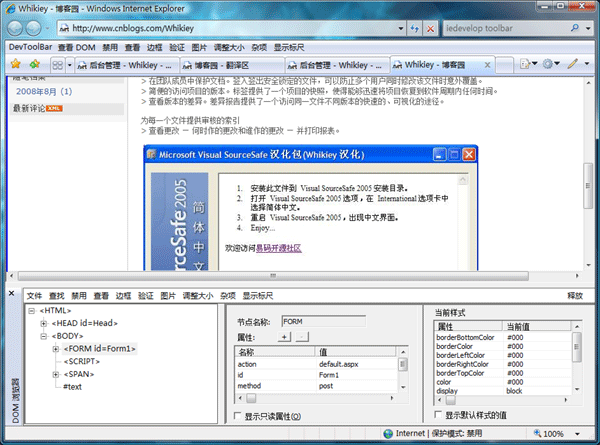Select the display style value block

pyautogui.click(x=514, y=391)
